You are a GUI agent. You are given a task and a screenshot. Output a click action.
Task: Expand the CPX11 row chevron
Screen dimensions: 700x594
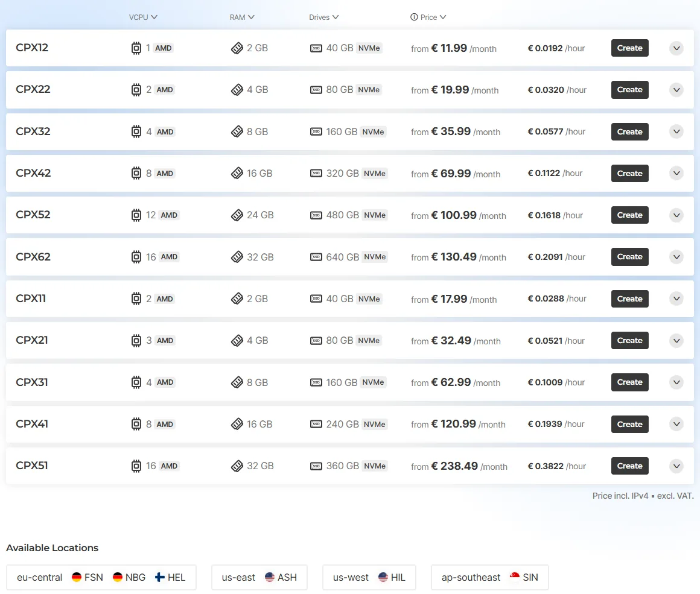point(676,299)
